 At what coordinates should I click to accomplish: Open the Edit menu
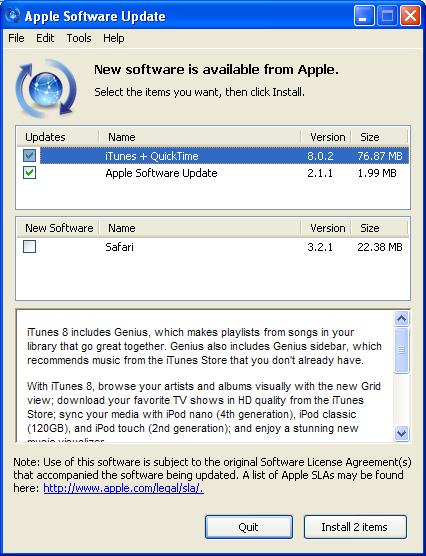pyautogui.click(x=45, y=38)
